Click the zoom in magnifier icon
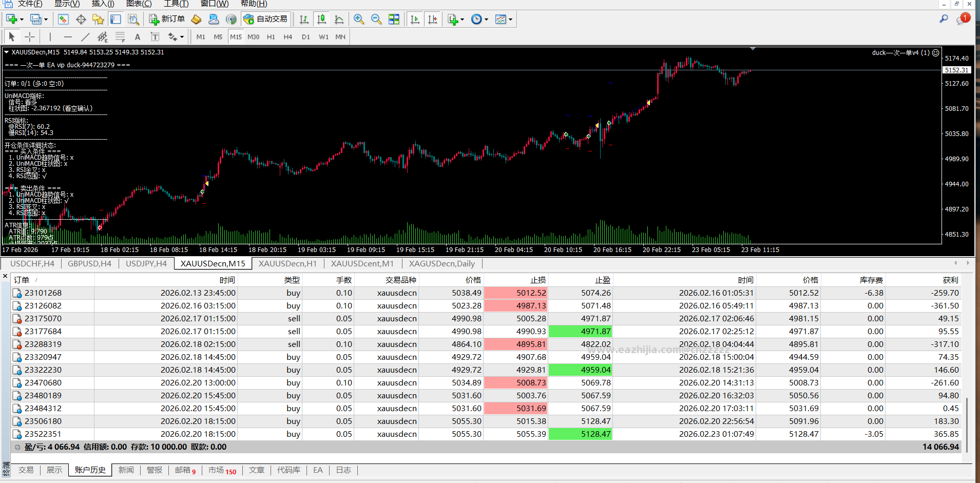This screenshot has height=483, width=980. [359, 20]
